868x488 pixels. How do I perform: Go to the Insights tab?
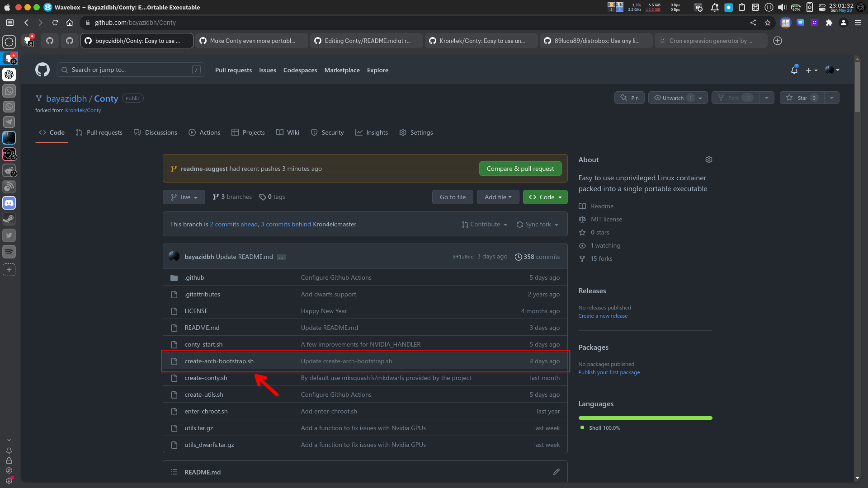coord(372,132)
